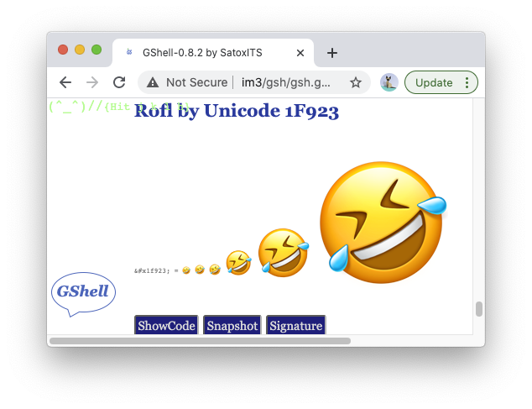Click the green Update button
This screenshot has width=532, height=409.
click(434, 82)
